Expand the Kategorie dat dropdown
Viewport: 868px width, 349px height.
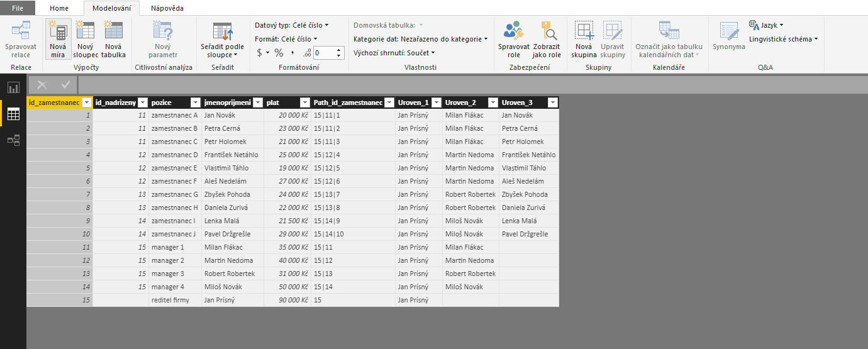pyautogui.click(x=420, y=39)
